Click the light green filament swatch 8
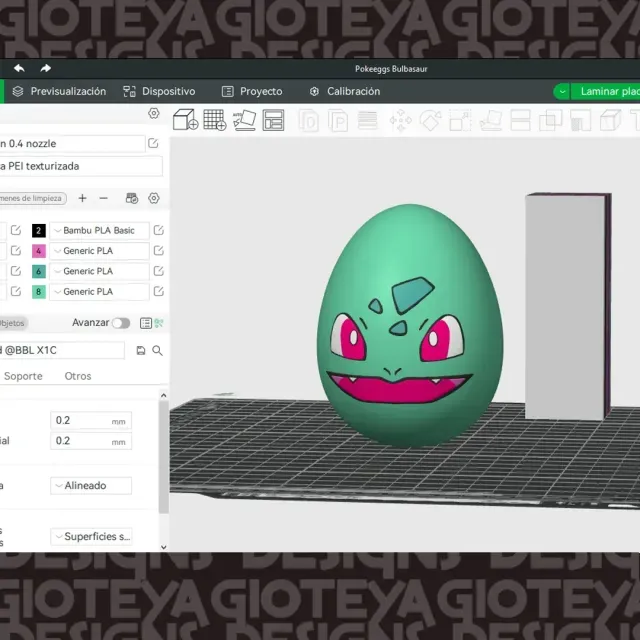 [x=39, y=292]
